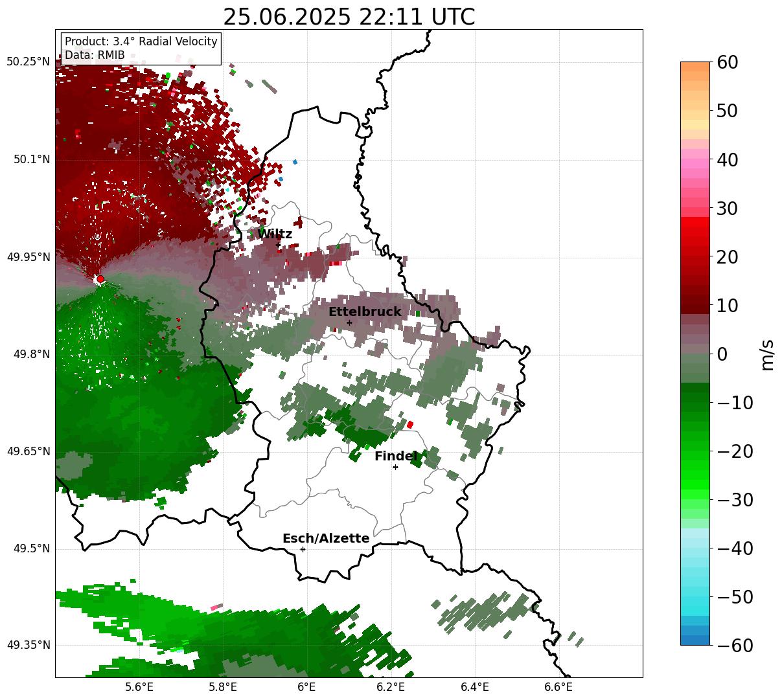This screenshot has height=700, width=782.
Task: Click the cyan colorbar segment near −50
Action: pos(695,601)
